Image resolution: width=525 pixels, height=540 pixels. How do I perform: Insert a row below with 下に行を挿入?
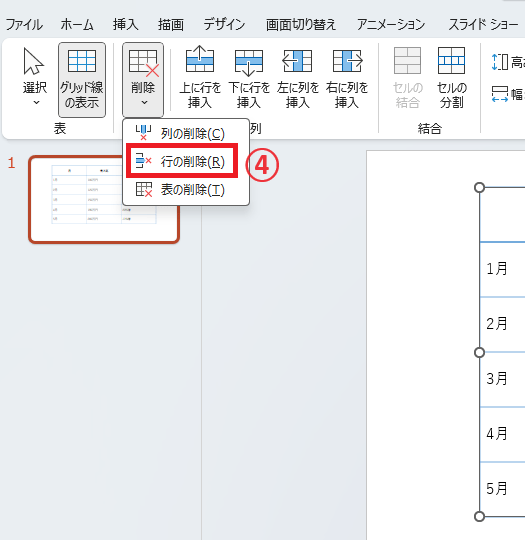tap(249, 77)
